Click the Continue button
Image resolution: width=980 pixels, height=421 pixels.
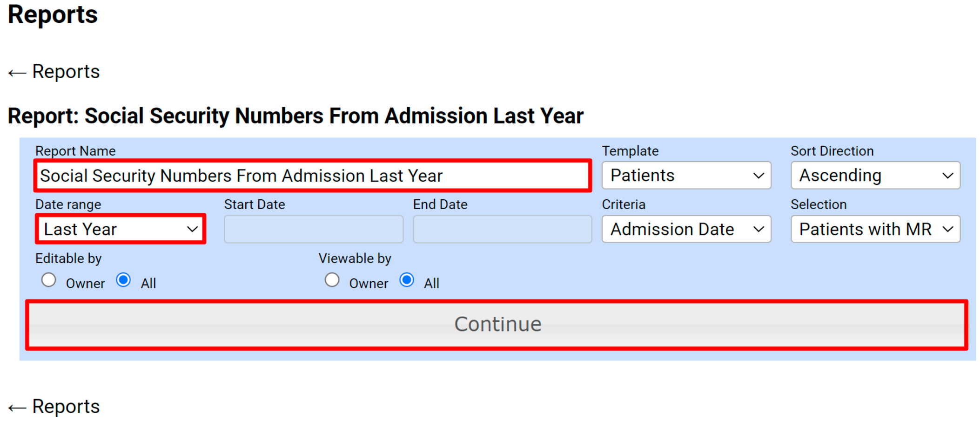(498, 324)
